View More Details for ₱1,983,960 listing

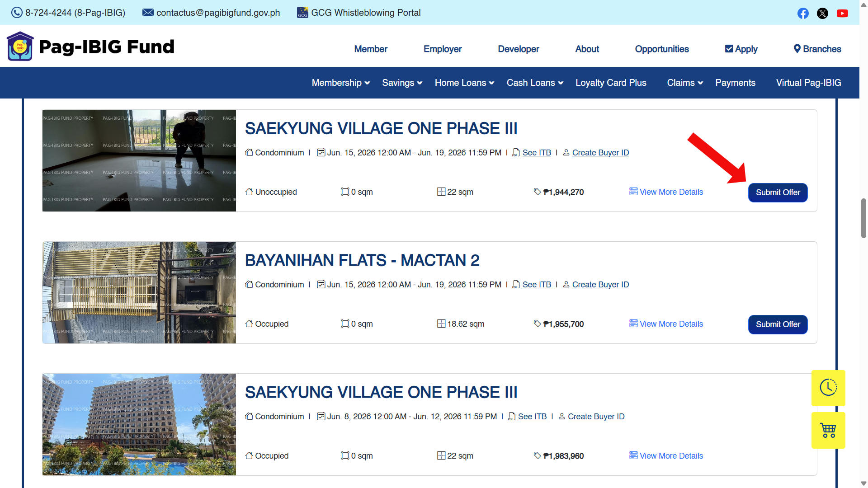tap(666, 456)
